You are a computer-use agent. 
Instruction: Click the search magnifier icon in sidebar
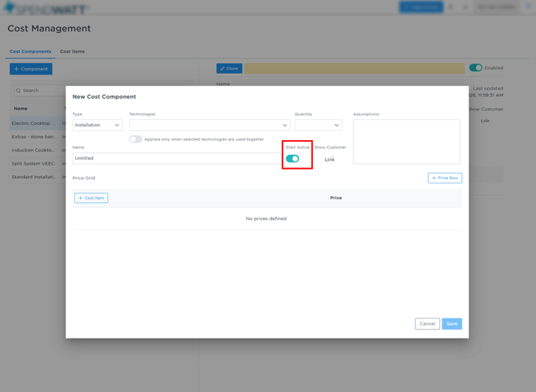(x=18, y=90)
